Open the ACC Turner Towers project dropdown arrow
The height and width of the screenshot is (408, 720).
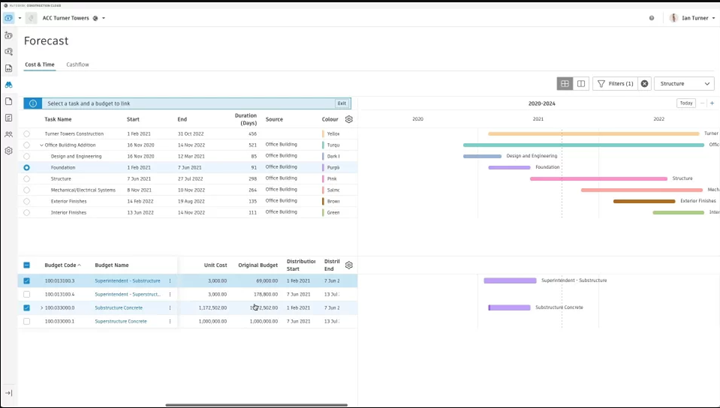103,18
